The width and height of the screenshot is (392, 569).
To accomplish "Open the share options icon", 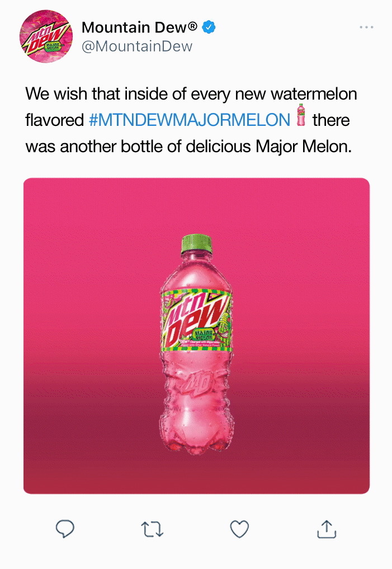I will tap(327, 529).
